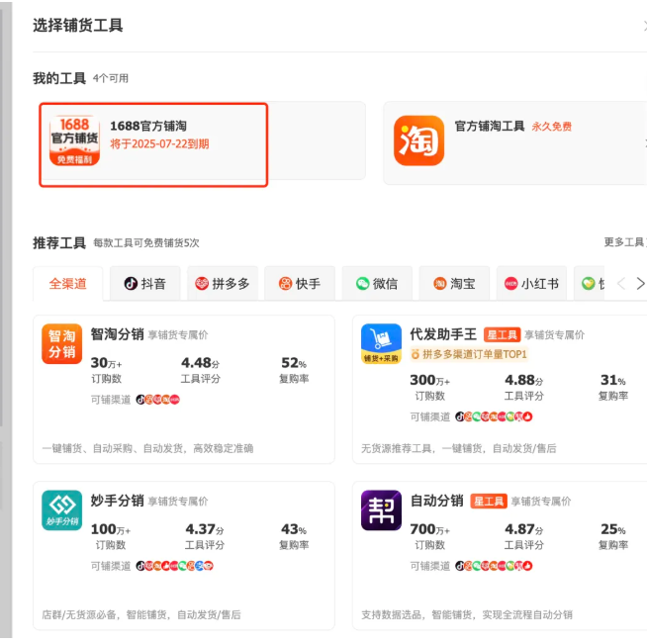Open the 妙手分销 tool name
This screenshot has height=644, width=647.
point(117,501)
